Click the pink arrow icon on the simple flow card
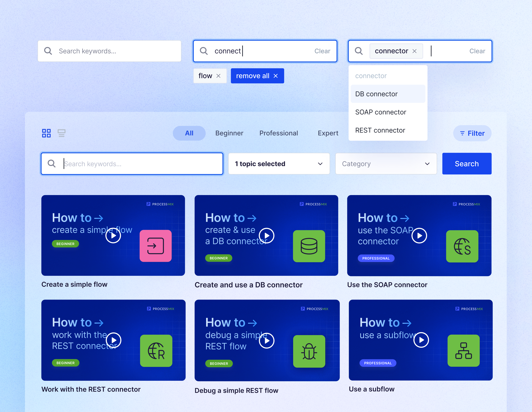The height and width of the screenshot is (412, 532). click(156, 246)
